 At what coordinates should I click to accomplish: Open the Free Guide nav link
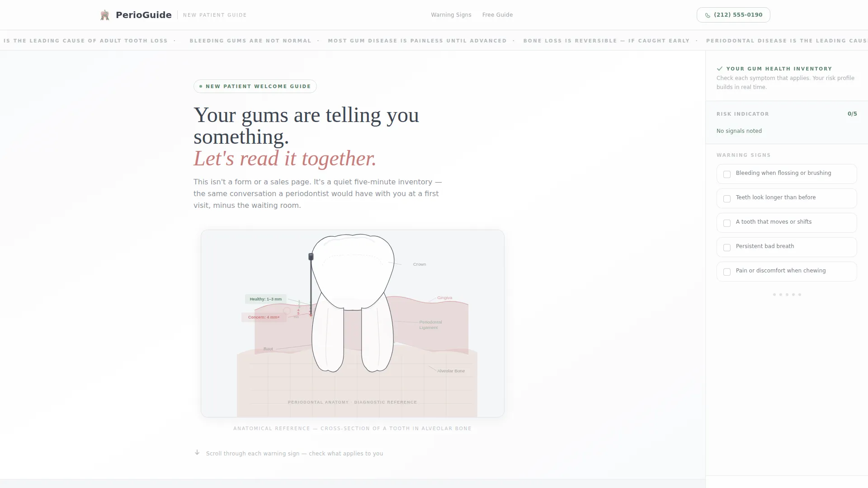click(x=497, y=15)
